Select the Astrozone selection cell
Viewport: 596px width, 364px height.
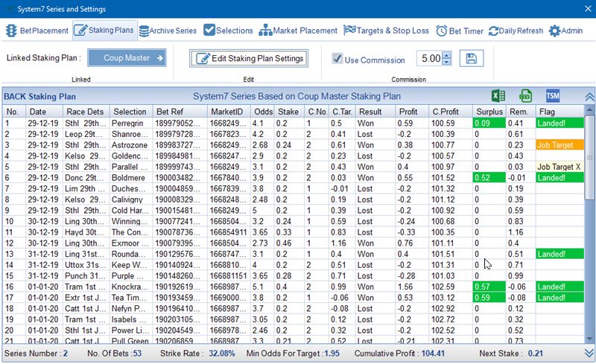click(131, 145)
